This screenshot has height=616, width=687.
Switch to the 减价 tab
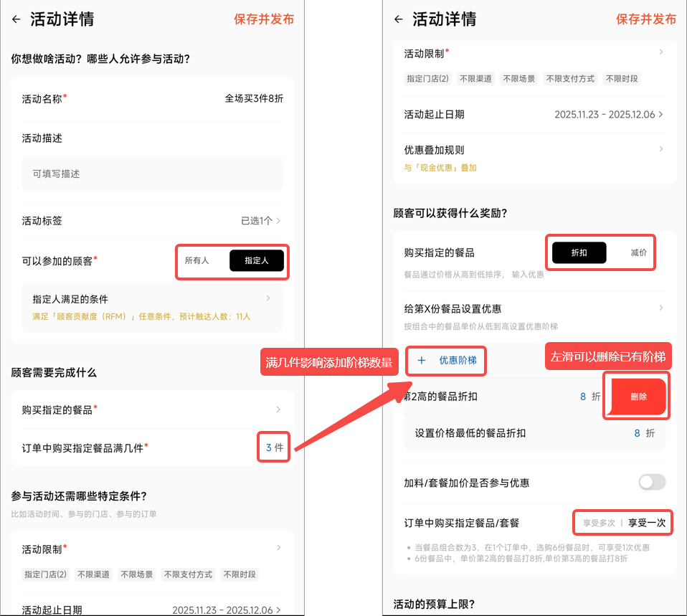[x=638, y=252]
